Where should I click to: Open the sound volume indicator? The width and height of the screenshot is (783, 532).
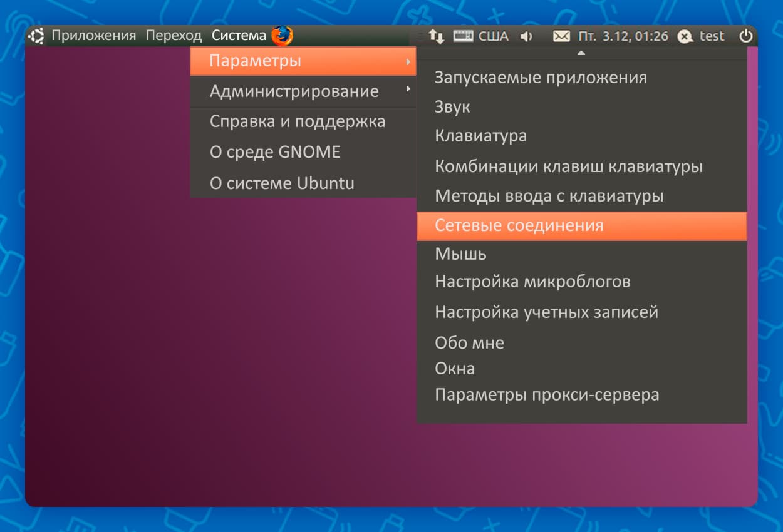point(526,36)
